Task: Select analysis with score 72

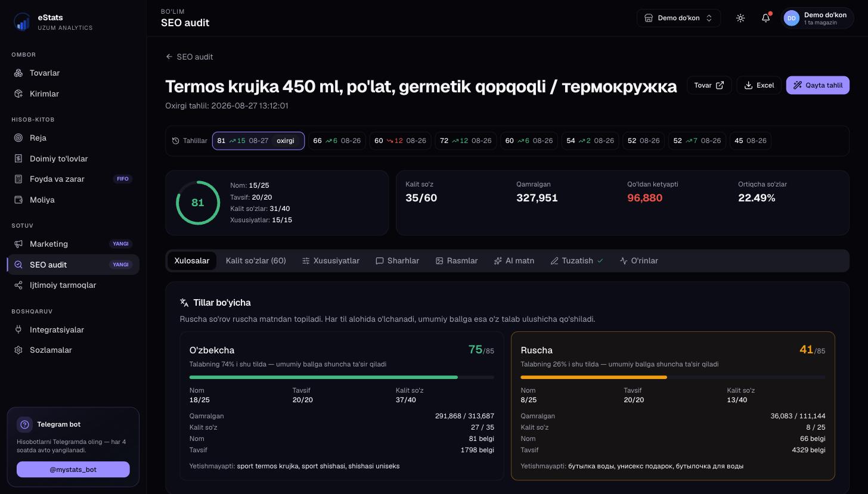Action: [x=466, y=141]
